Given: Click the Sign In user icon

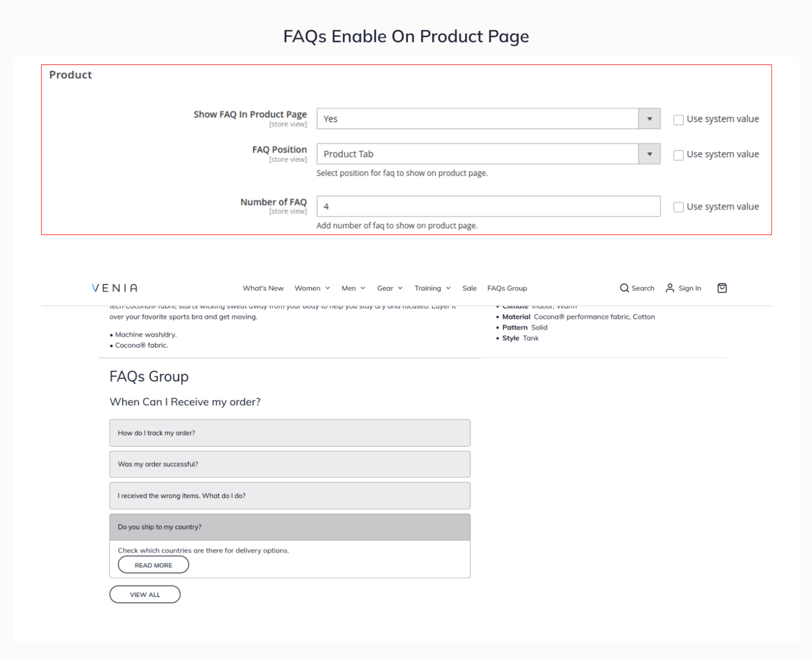Looking at the screenshot, I should tap(670, 288).
